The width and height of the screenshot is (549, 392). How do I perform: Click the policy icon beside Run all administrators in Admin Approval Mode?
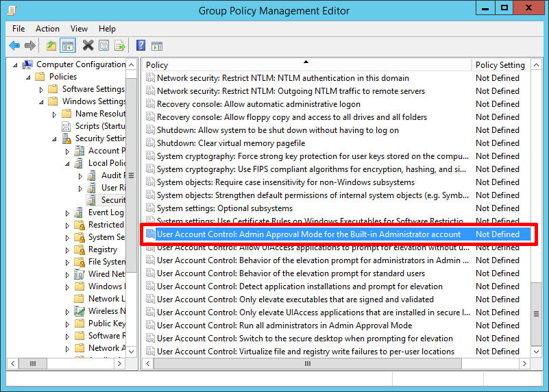coord(150,326)
